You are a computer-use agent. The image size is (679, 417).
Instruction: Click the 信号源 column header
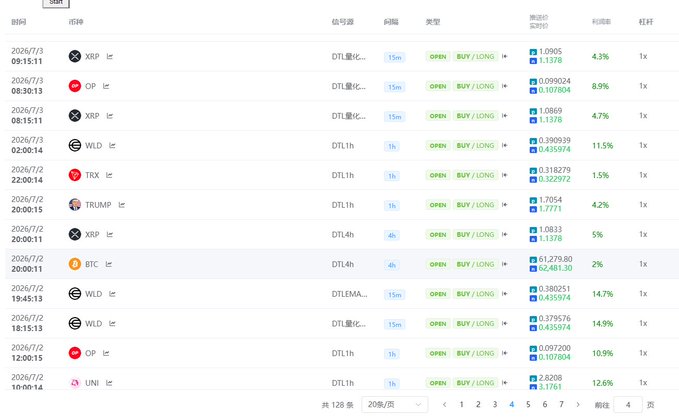tap(343, 22)
